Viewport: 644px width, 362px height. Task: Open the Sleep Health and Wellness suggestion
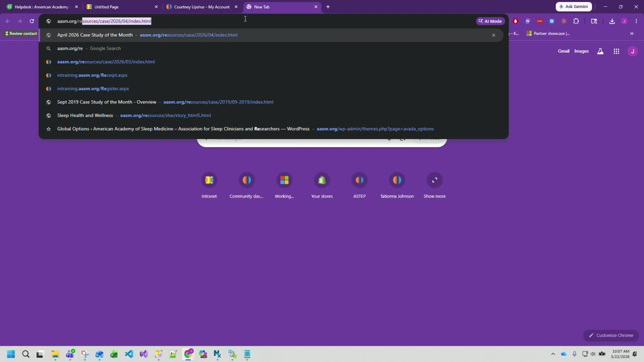[x=271, y=115]
